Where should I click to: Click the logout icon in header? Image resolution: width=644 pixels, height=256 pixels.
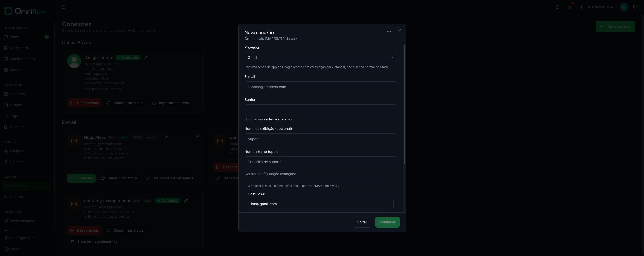(635, 7)
